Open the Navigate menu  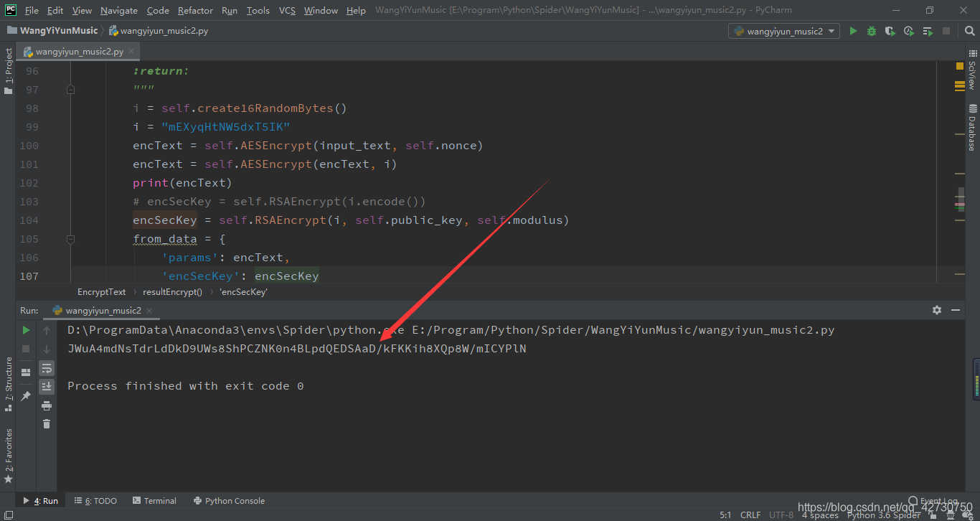click(x=119, y=10)
